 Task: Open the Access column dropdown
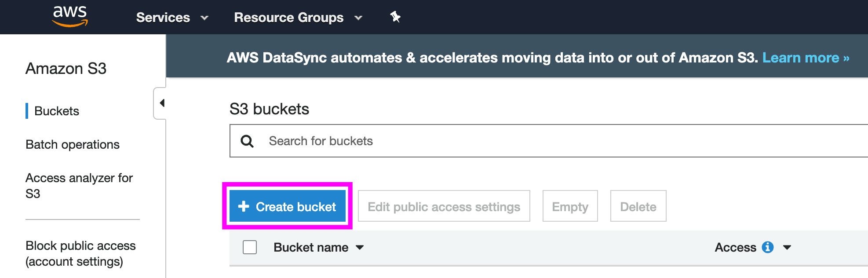pyautogui.click(x=787, y=247)
